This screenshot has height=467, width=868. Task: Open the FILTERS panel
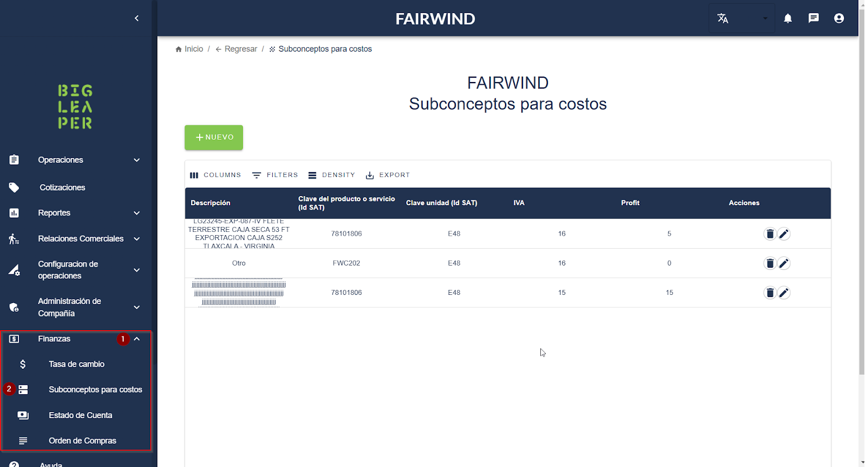(x=275, y=175)
